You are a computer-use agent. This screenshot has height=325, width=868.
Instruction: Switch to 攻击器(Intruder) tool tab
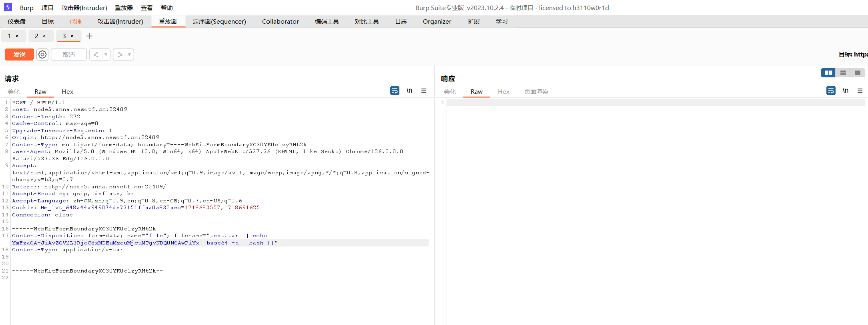point(120,21)
